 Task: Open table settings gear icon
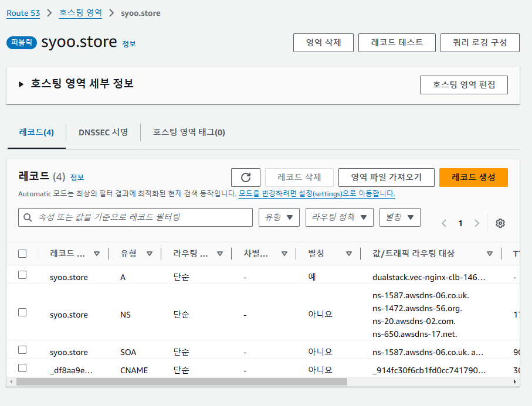click(500, 223)
